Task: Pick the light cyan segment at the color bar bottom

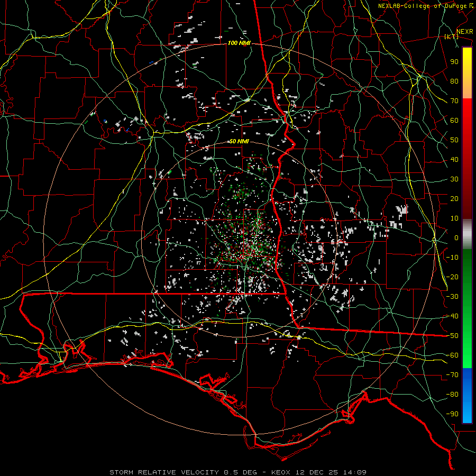Action: coord(467,413)
